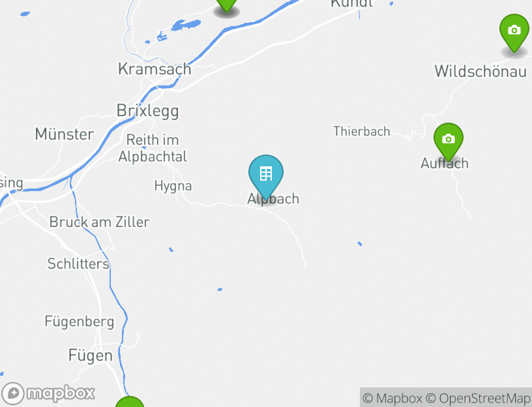The height and width of the screenshot is (407, 532).
Task: Select the Hygna village label
Action: pos(173,186)
